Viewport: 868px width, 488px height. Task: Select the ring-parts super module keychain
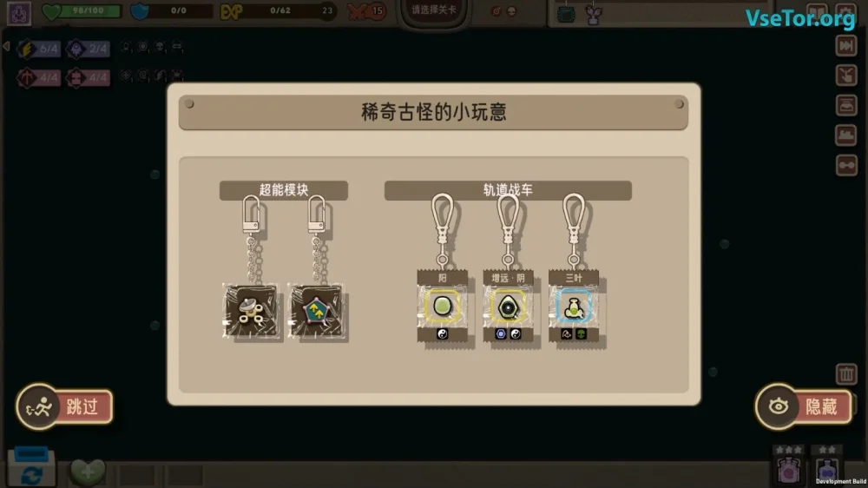[x=252, y=311]
